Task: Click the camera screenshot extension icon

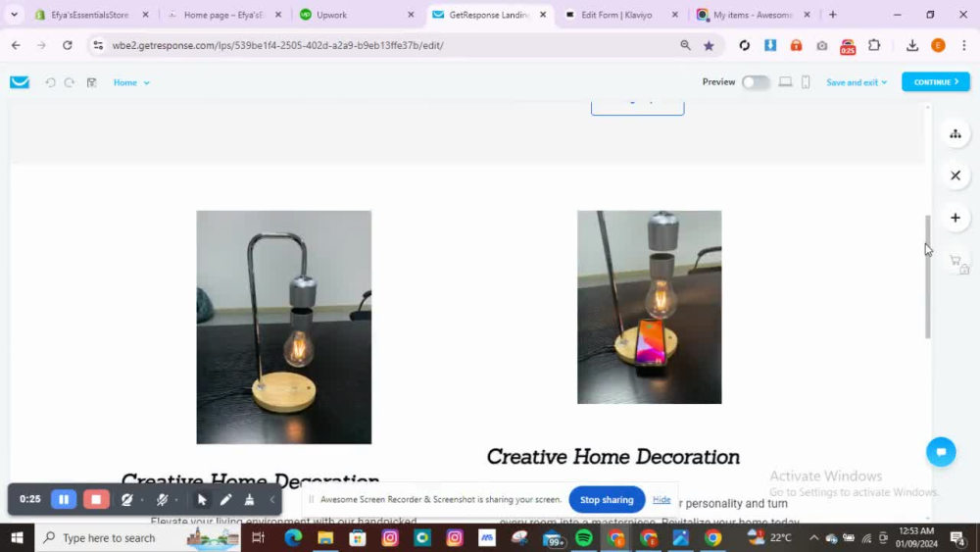Action: [822, 45]
